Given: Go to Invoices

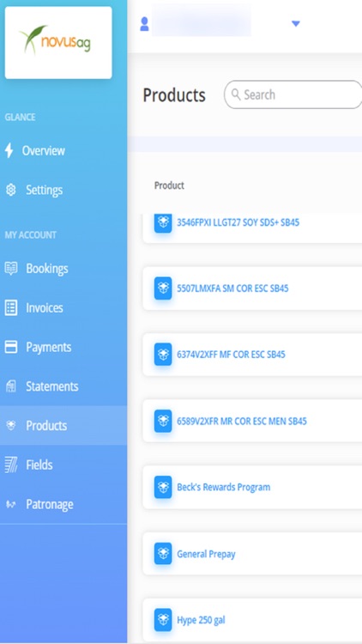Looking at the screenshot, I should point(45,307).
